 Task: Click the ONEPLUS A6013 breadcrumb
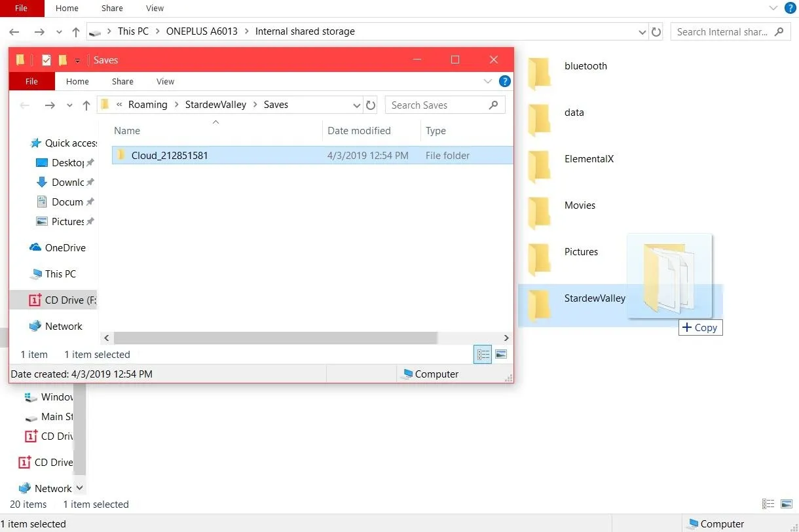202,31
